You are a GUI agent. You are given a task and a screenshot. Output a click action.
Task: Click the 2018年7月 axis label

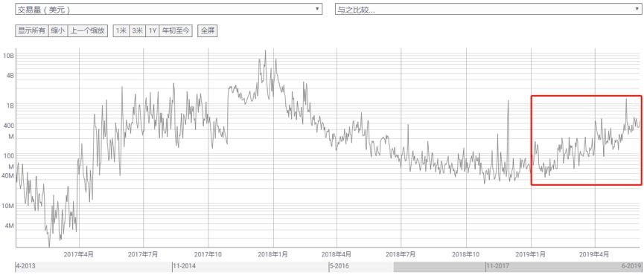click(401, 254)
